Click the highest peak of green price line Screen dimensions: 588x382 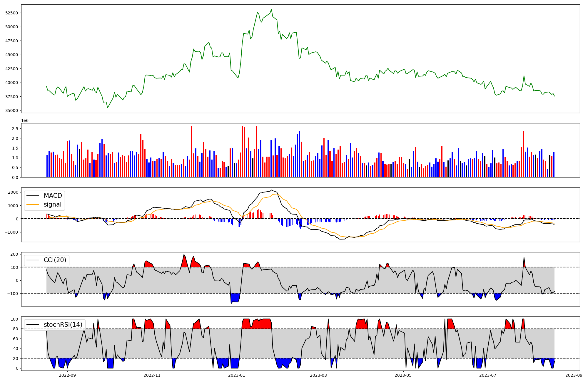pos(271,9)
